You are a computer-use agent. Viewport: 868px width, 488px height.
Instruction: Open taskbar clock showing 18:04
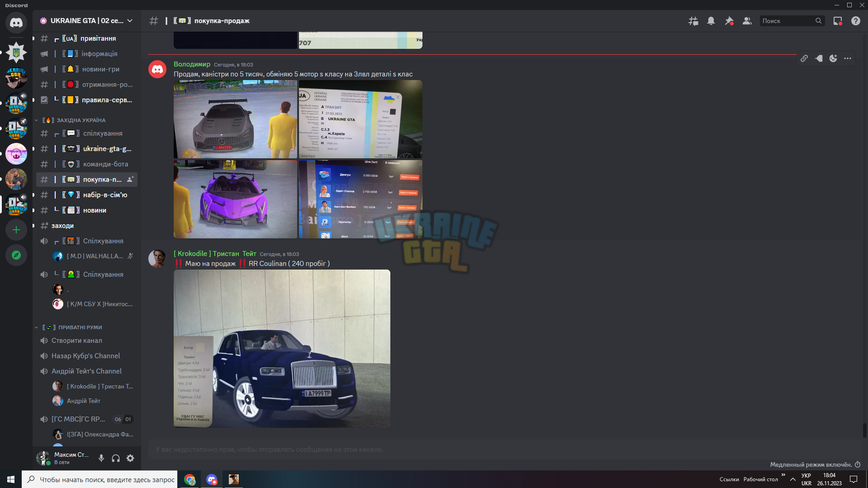tap(829, 479)
